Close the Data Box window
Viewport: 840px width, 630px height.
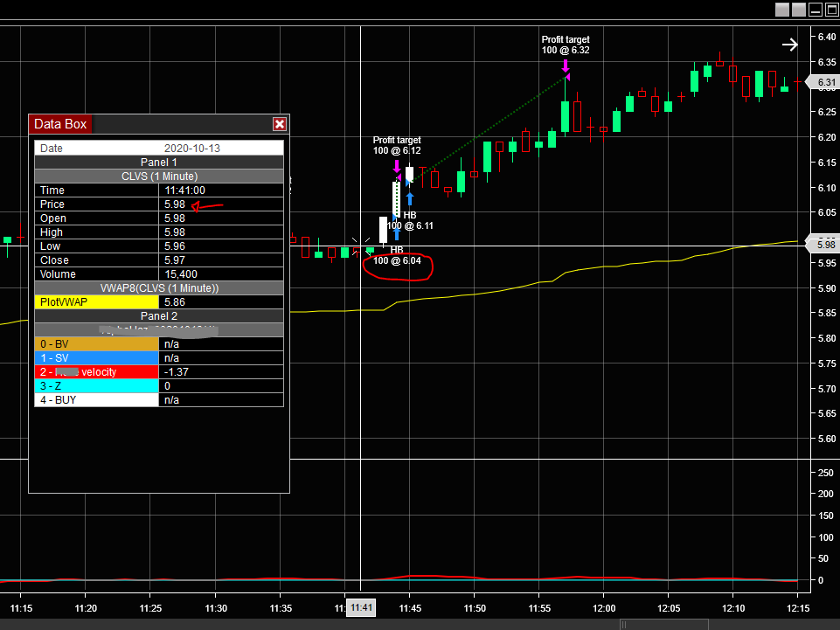coord(280,124)
